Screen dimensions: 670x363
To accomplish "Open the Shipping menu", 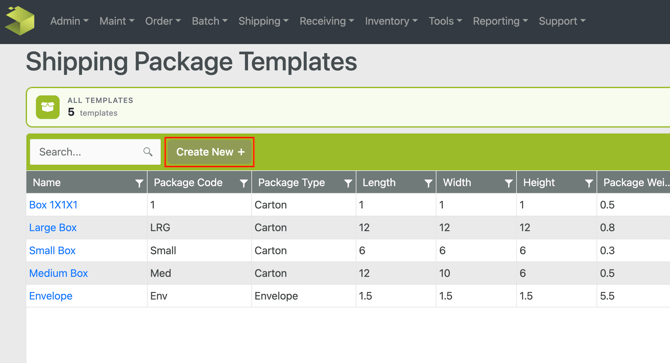I will coord(263,21).
